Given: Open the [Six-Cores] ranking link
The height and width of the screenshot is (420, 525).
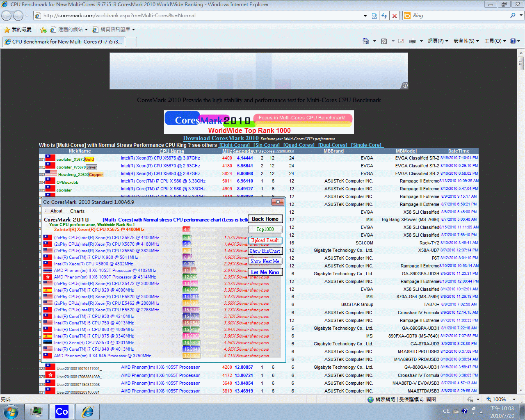Looking at the screenshot, I should pos(267,145).
